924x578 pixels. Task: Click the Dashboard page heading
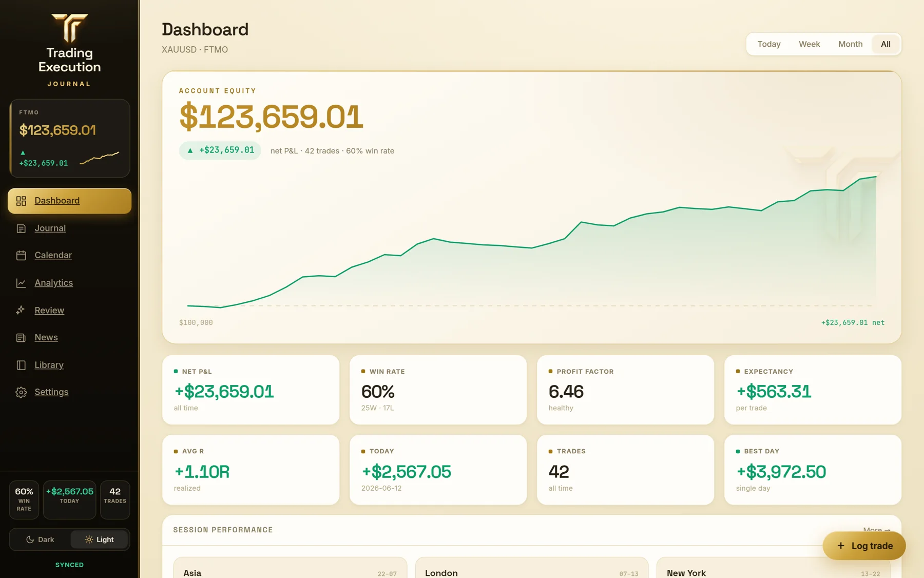[x=205, y=29]
